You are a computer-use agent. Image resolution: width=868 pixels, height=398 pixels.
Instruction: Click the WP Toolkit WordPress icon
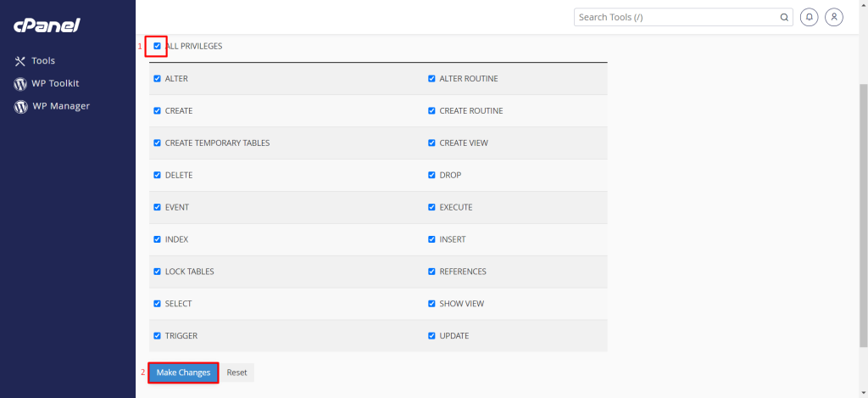click(x=20, y=84)
